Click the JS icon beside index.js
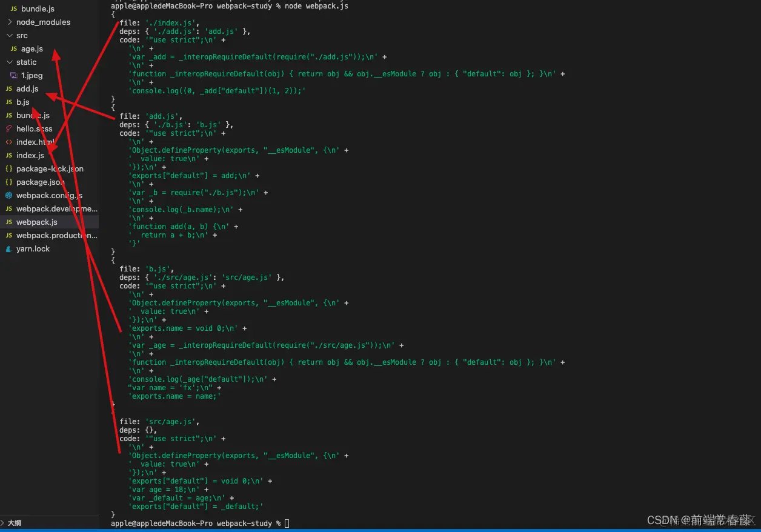The height and width of the screenshot is (532, 761). click(x=9, y=156)
